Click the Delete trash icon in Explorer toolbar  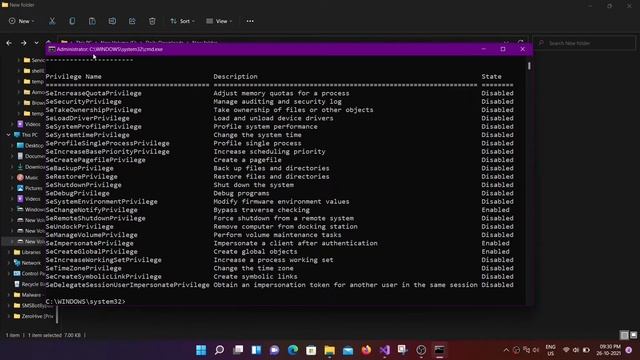[152, 21]
